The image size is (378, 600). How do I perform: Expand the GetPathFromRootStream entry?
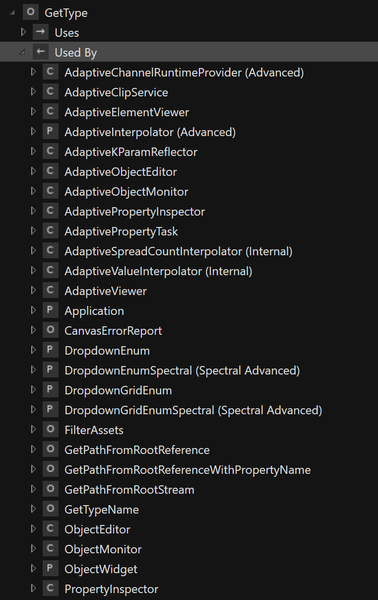(x=33, y=489)
